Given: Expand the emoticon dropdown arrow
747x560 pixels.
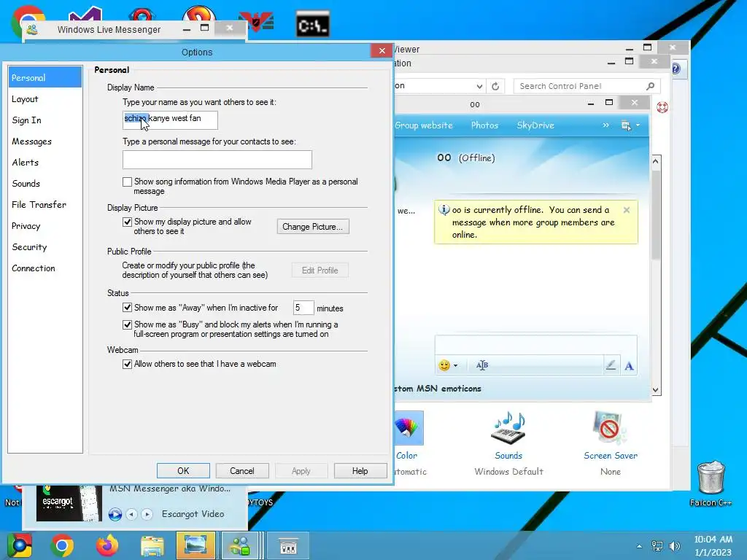Looking at the screenshot, I should 455,366.
